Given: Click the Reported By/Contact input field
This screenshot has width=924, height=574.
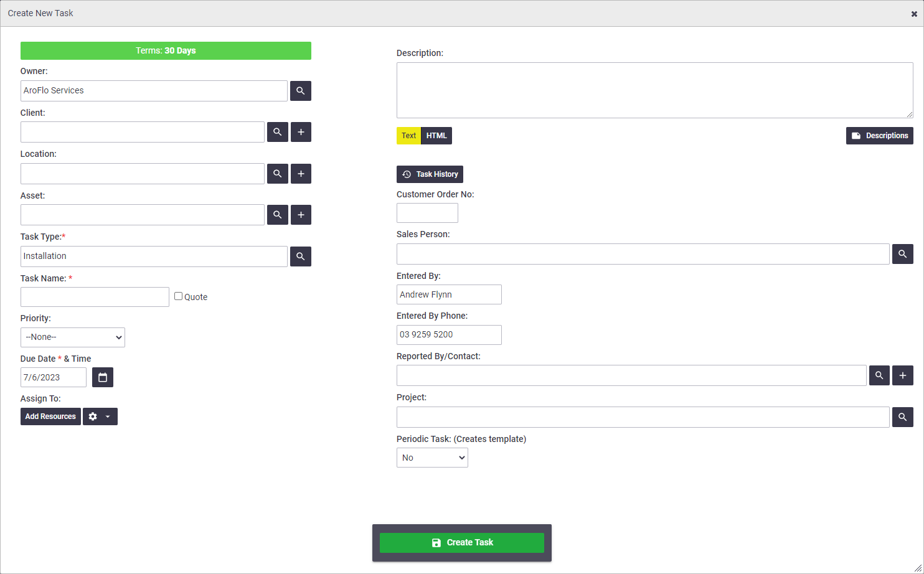Looking at the screenshot, I should click(x=631, y=375).
